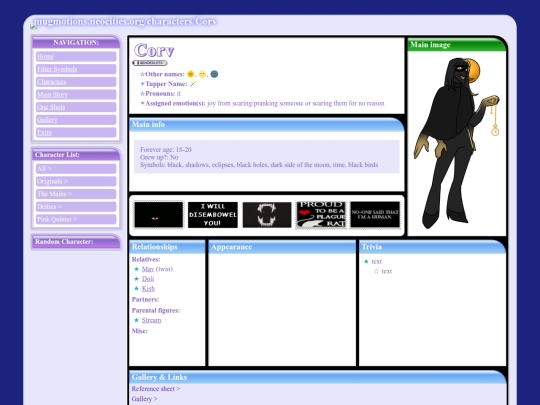Open the fanged teeth stamp
Screen dimensions: 540x405
point(267,215)
